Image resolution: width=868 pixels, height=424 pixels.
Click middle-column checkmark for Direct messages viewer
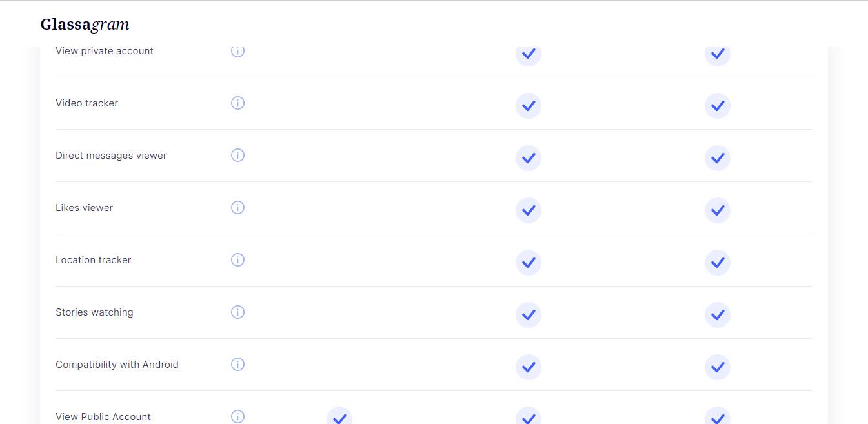tap(529, 158)
